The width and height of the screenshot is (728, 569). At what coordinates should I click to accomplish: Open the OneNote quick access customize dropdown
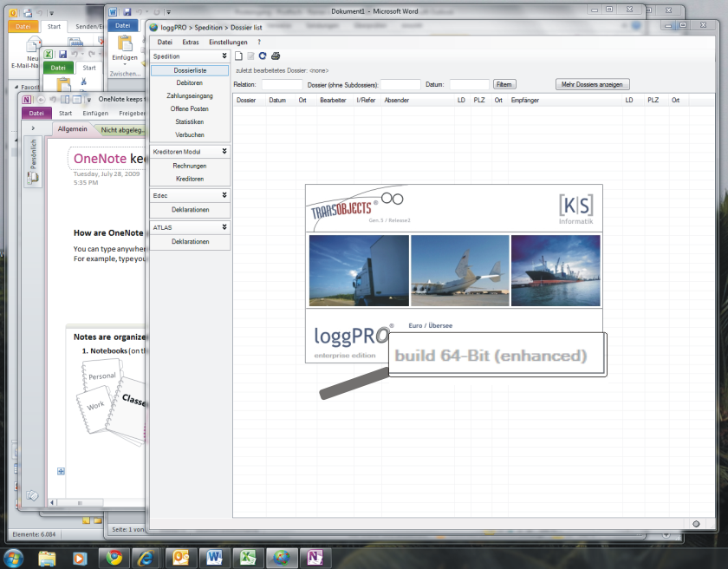[x=88, y=100]
